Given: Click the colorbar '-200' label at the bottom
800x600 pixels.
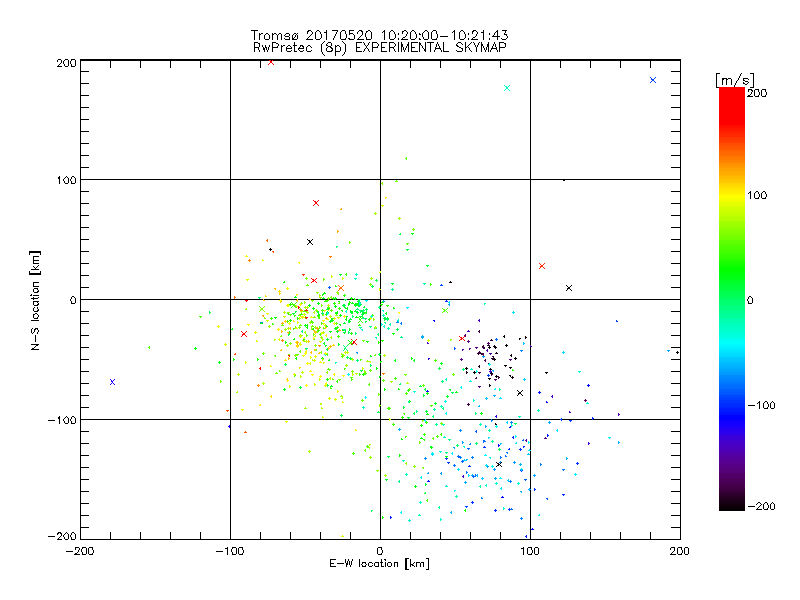Looking at the screenshot, I should 761,506.
